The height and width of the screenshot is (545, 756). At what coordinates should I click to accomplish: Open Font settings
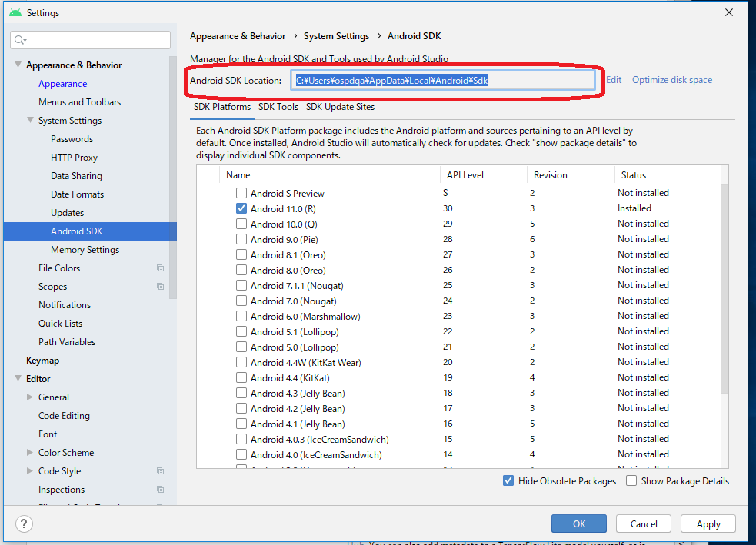pyautogui.click(x=48, y=434)
